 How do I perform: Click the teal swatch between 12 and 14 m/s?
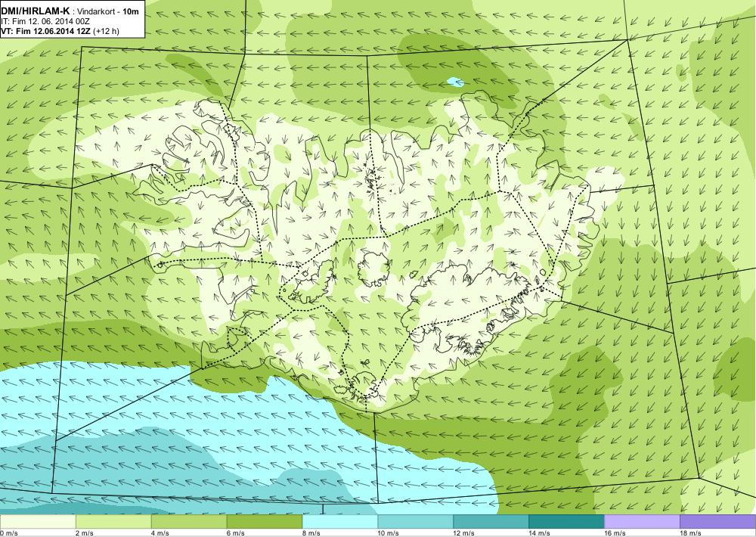tap(491, 522)
